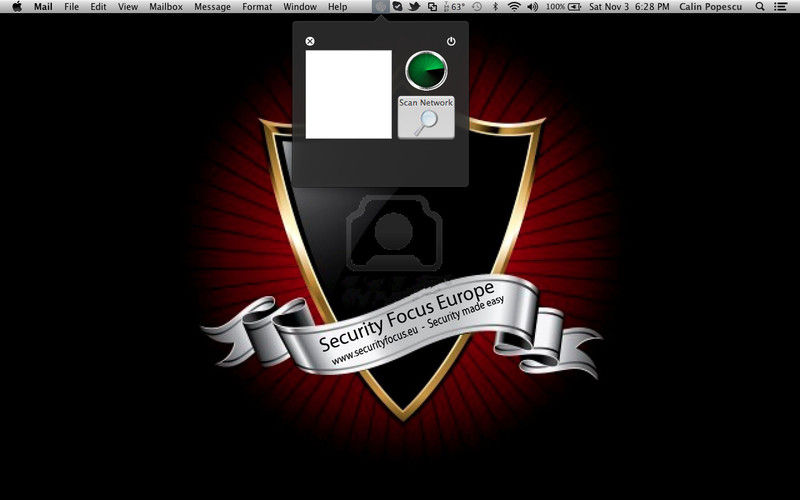
Task: Click the Twitter bird menu bar icon
Action: click(x=414, y=7)
